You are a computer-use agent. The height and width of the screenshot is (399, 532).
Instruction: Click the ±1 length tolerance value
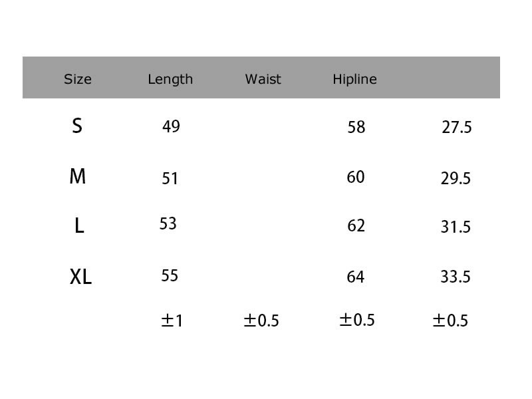point(172,321)
